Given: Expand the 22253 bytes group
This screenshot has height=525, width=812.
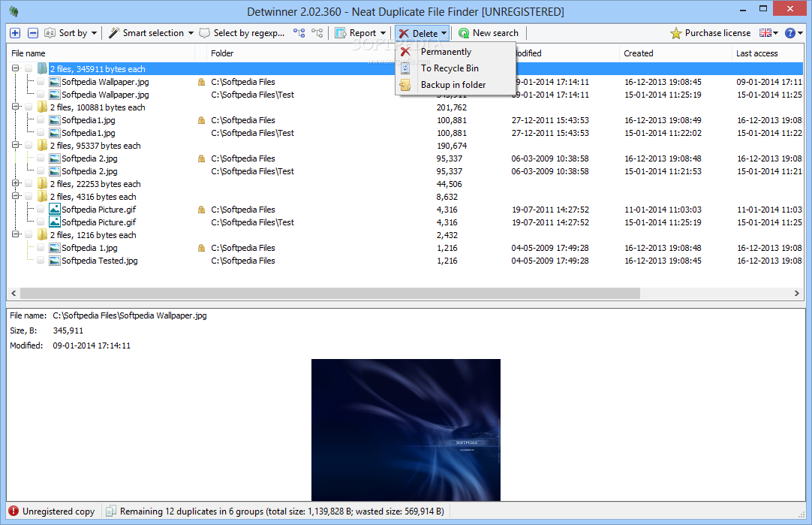Looking at the screenshot, I should tap(16, 183).
